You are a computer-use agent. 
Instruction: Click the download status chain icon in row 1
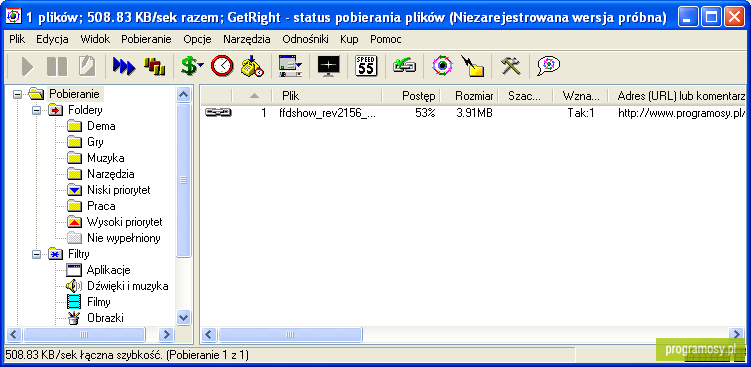tap(218, 113)
